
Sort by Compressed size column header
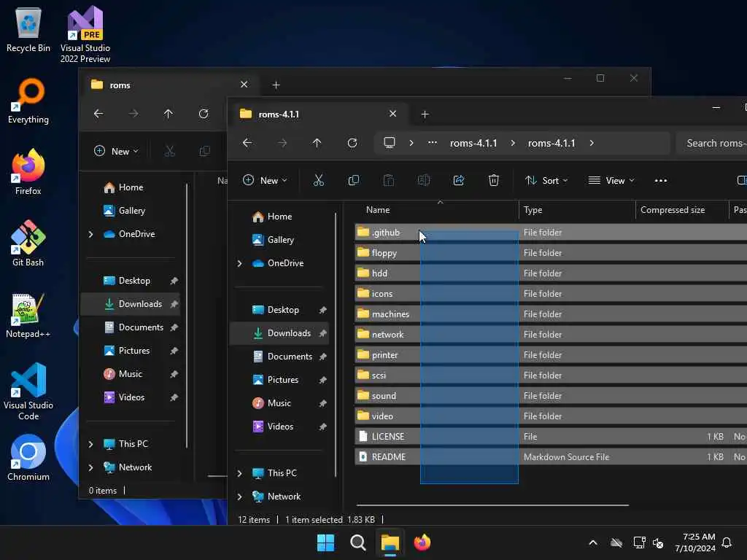click(682, 210)
